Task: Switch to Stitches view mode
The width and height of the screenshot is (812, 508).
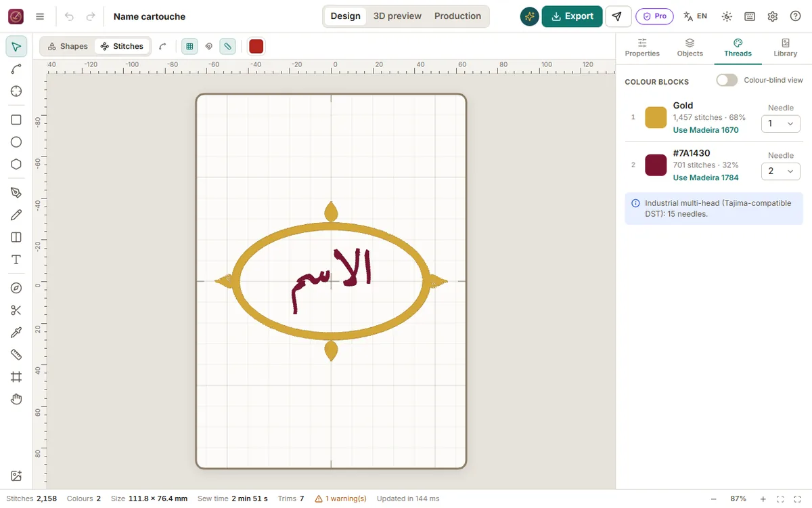Action: click(122, 46)
